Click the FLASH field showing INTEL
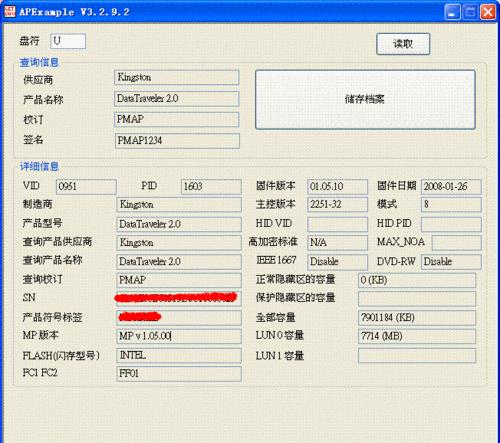This screenshot has height=443, width=500. (x=179, y=355)
